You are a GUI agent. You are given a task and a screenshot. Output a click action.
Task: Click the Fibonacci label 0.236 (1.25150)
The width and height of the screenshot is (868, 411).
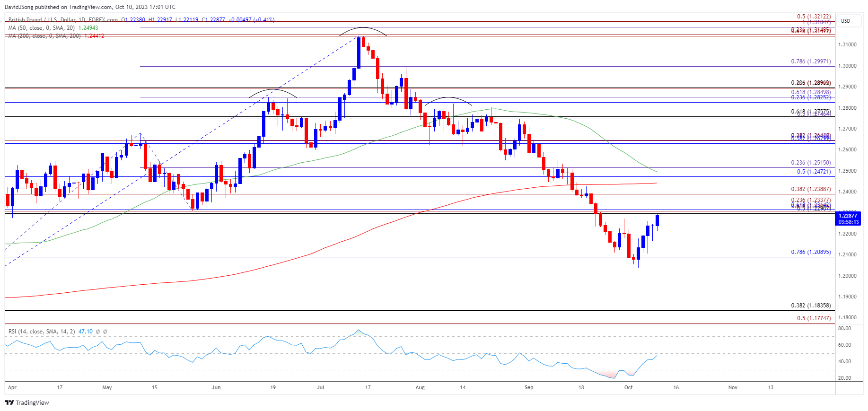point(811,163)
